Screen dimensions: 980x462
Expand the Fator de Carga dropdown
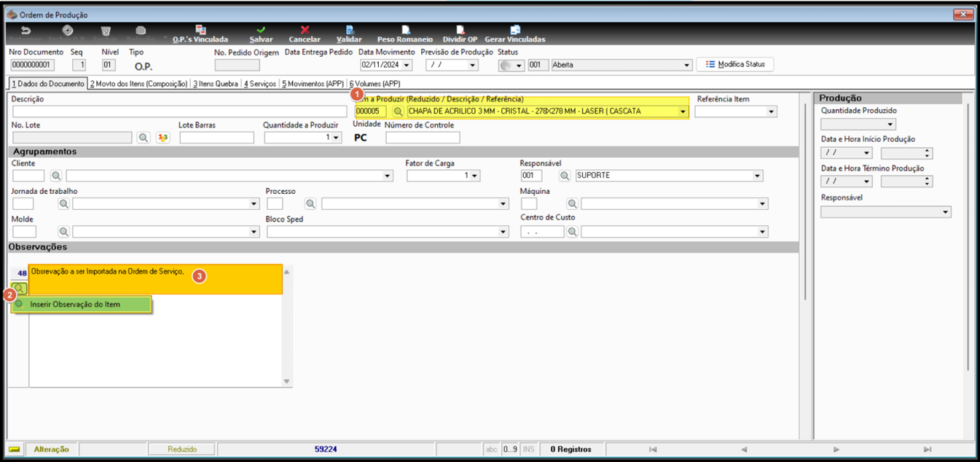tap(475, 176)
